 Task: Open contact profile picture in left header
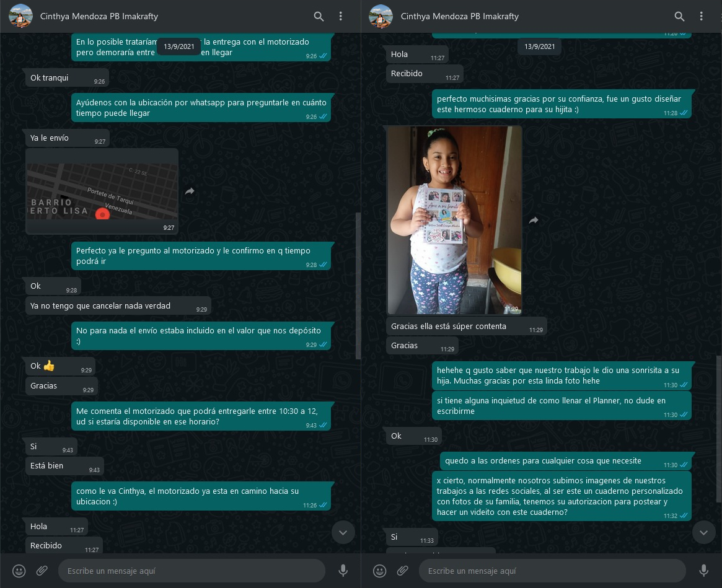point(20,17)
